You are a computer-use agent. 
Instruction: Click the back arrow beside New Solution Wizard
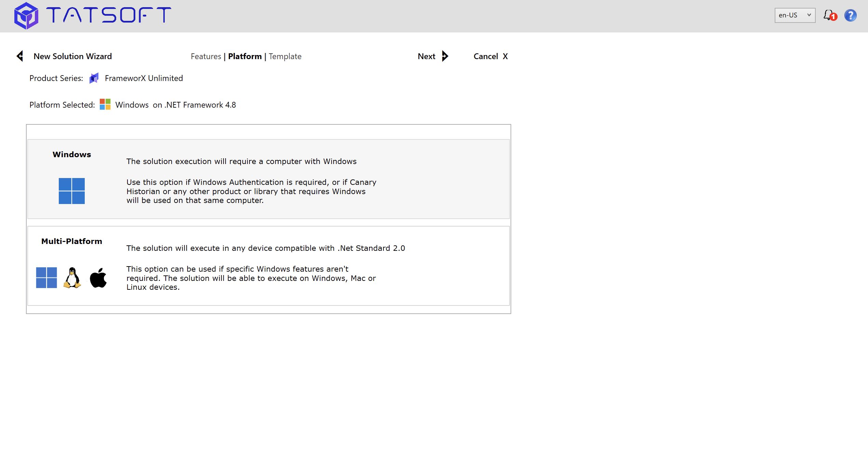pos(20,56)
